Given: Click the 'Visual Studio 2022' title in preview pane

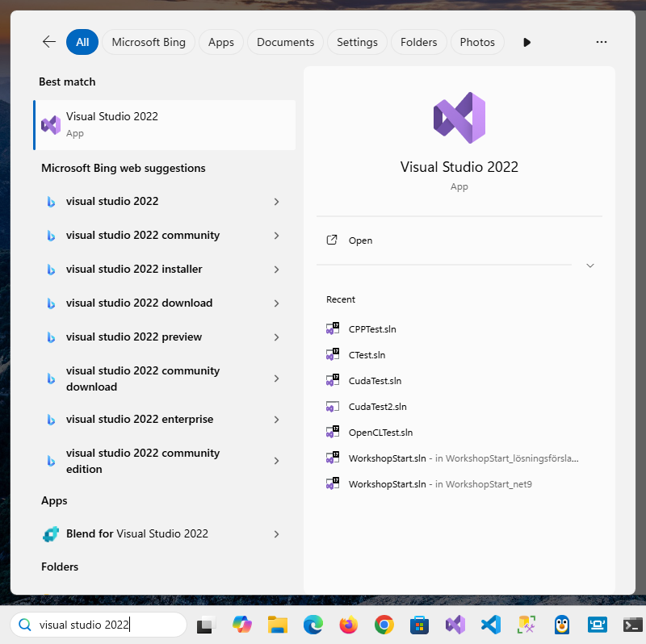Looking at the screenshot, I should click(459, 167).
